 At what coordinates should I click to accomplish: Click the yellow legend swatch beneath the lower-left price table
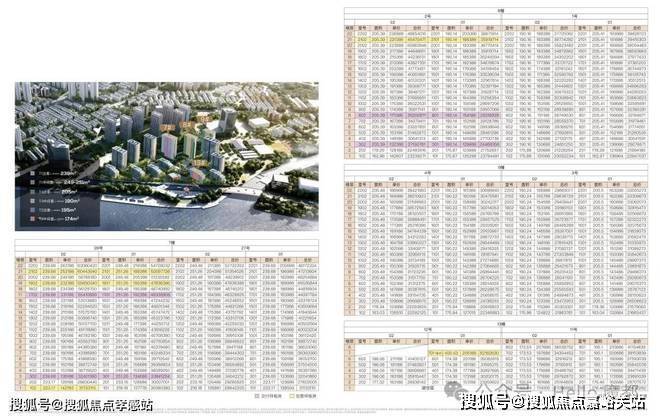292,396
